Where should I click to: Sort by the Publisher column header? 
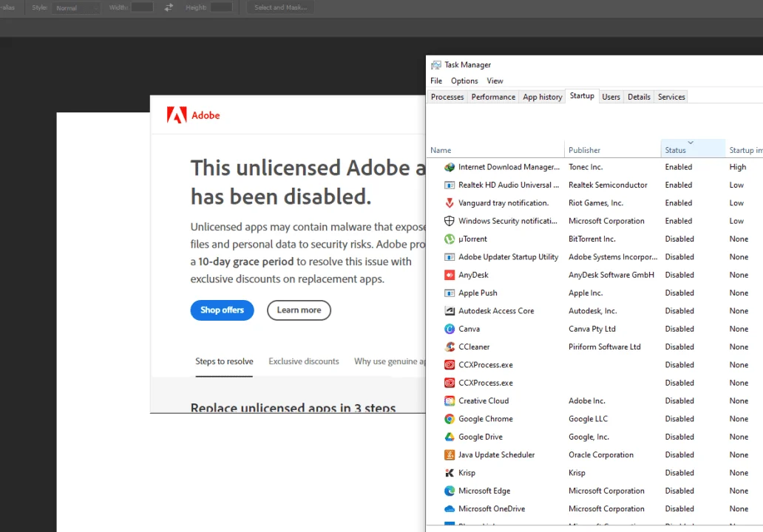pyautogui.click(x=612, y=150)
